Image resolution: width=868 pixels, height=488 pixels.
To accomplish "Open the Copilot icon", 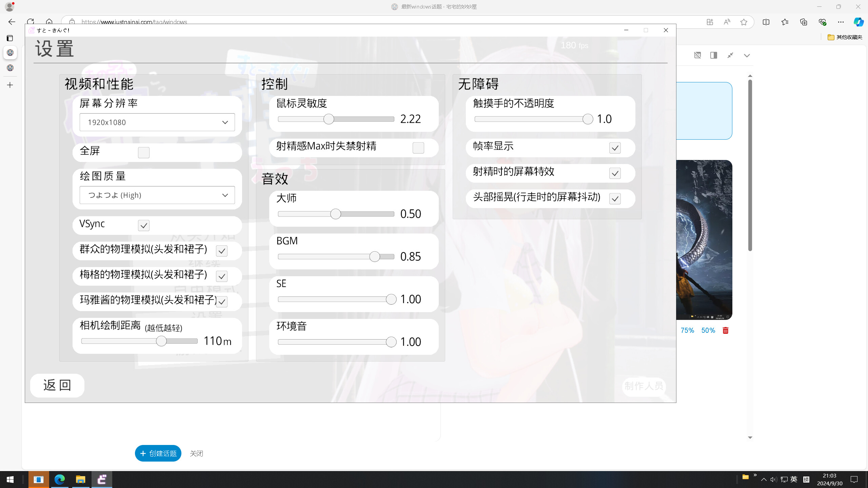I will pyautogui.click(x=859, y=22).
